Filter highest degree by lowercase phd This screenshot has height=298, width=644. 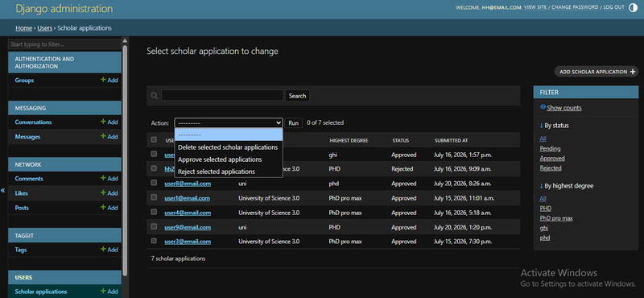tap(545, 238)
